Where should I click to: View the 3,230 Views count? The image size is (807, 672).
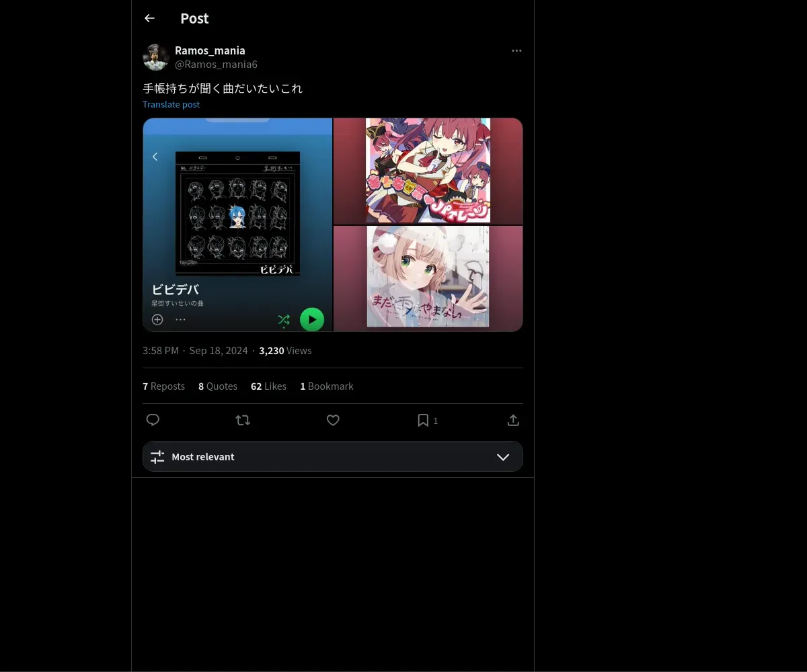pos(285,351)
